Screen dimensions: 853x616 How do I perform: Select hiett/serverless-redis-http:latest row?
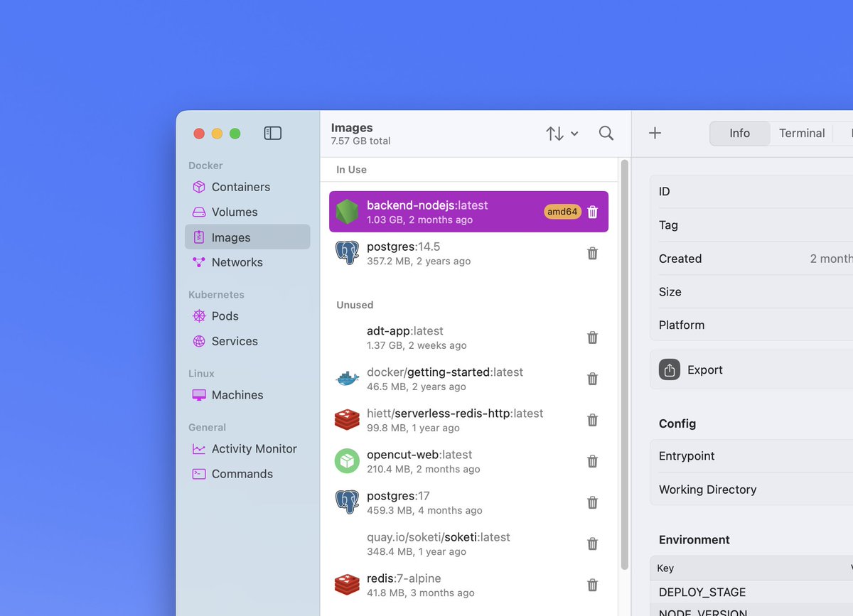coord(468,420)
